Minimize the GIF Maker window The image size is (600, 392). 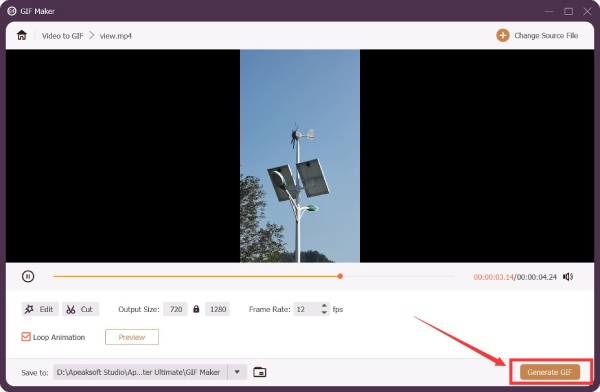coord(549,11)
